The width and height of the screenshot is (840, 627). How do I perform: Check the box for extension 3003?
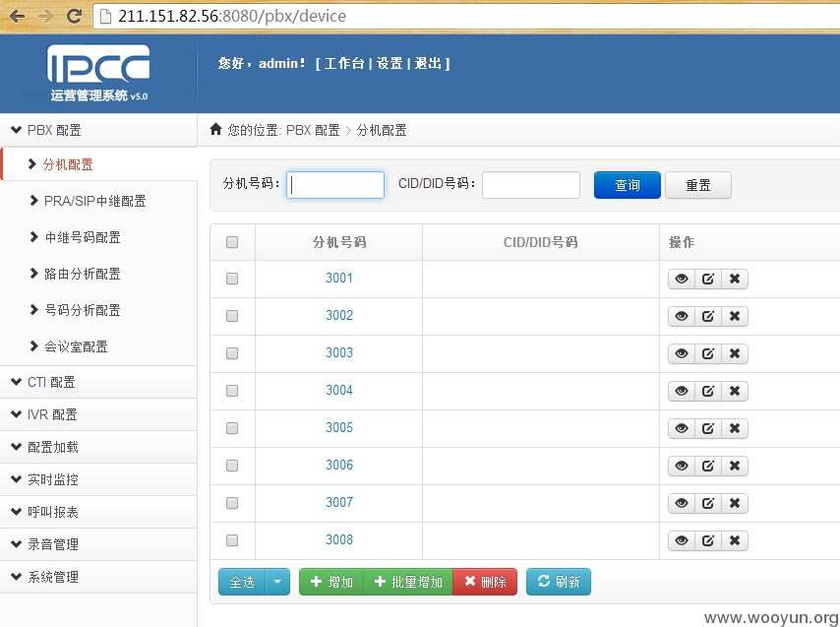pos(232,353)
